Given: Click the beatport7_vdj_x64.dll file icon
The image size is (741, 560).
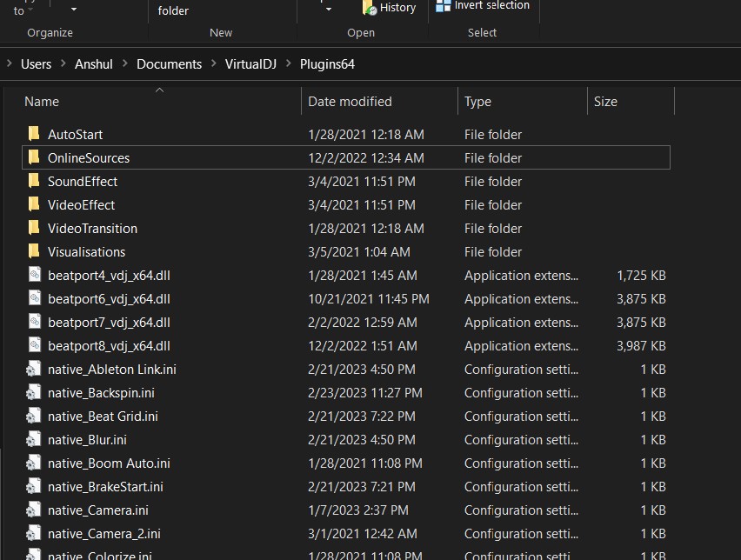Looking at the screenshot, I should pos(35,322).
